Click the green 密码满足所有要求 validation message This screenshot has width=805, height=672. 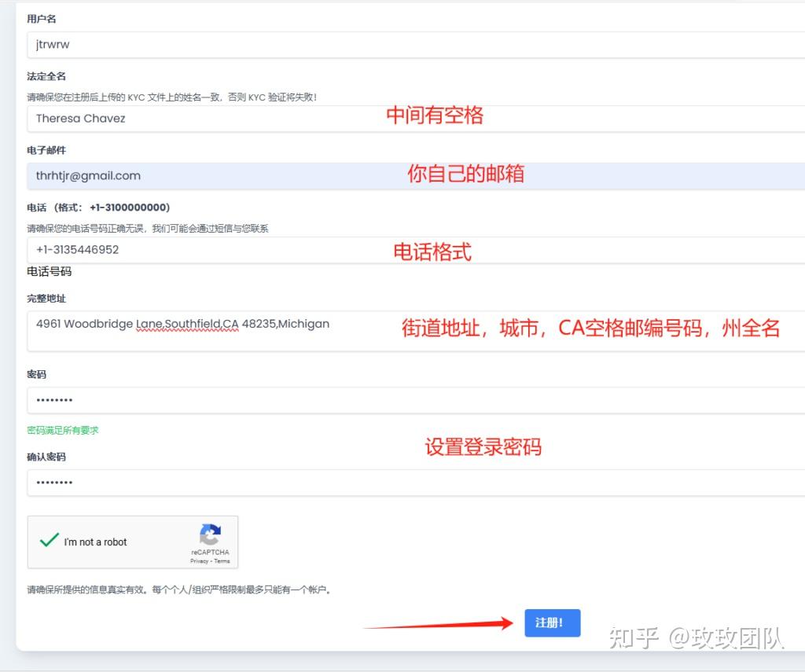[x=62, y=430]
